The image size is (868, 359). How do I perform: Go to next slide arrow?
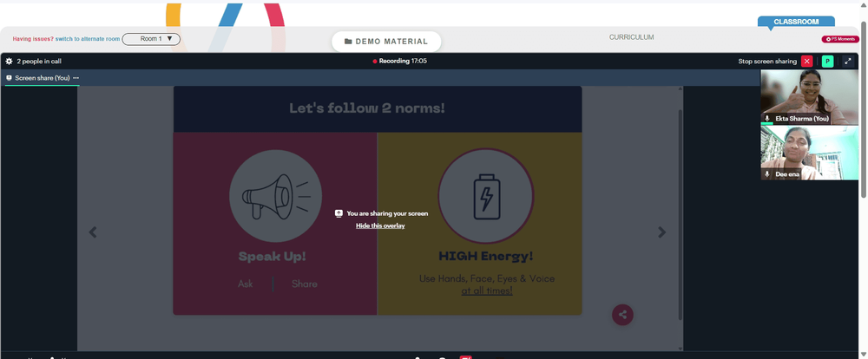pos(662,232)
